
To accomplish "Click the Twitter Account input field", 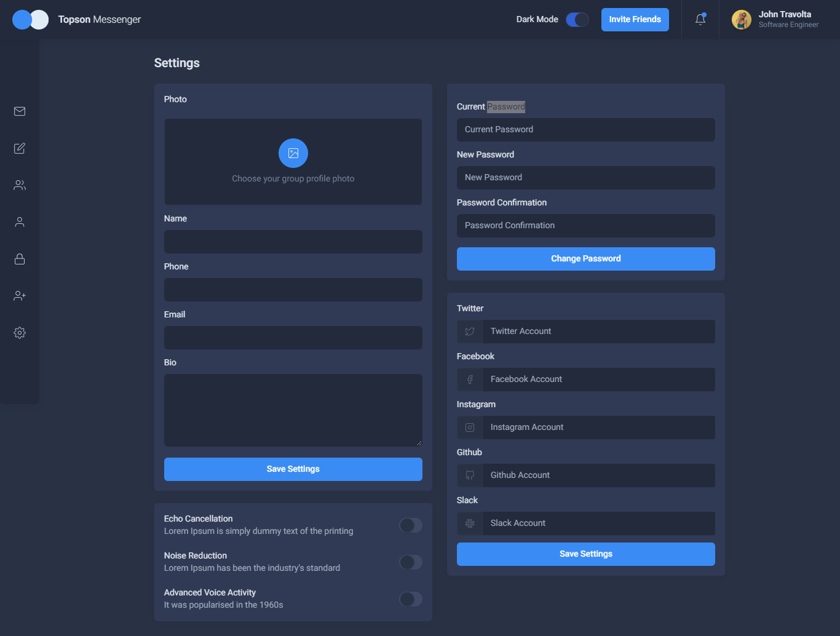I will (x=598, y=332).
